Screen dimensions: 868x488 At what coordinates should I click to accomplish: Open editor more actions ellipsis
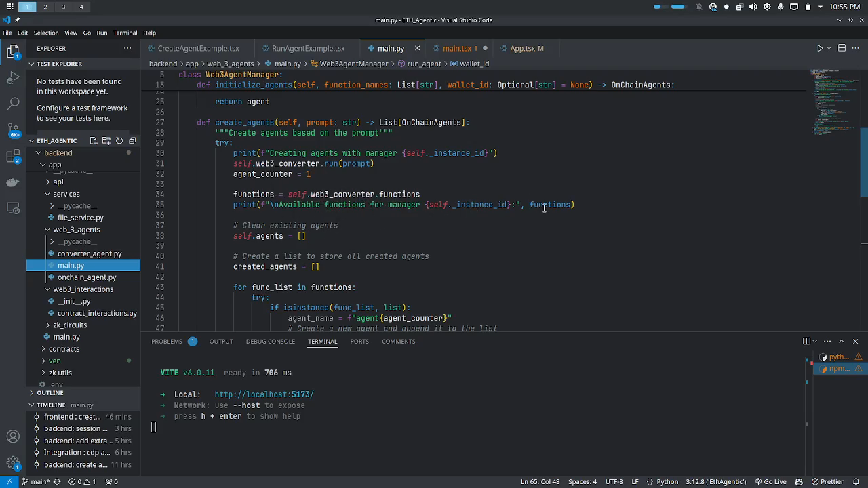(x=856, y=48)
